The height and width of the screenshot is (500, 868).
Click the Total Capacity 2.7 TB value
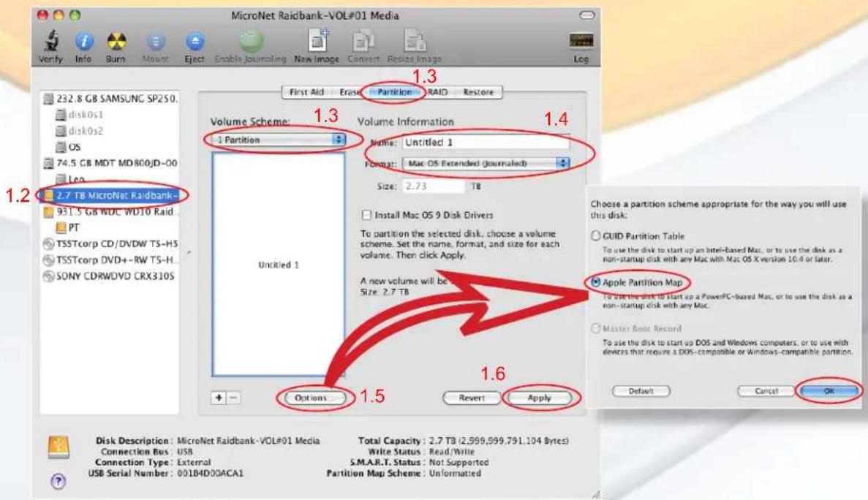pos(499,441)
